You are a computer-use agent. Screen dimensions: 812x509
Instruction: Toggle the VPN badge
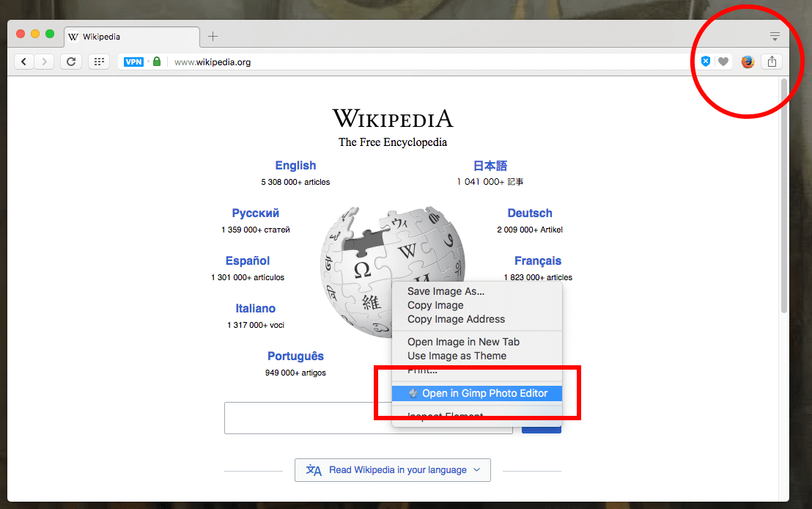[x=133, y=62]
